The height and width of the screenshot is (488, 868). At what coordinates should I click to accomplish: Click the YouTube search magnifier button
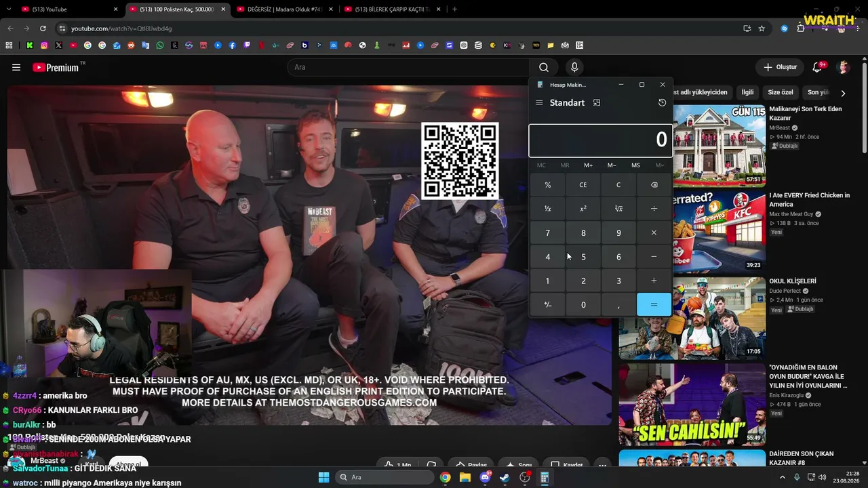(x=544, y=67)
